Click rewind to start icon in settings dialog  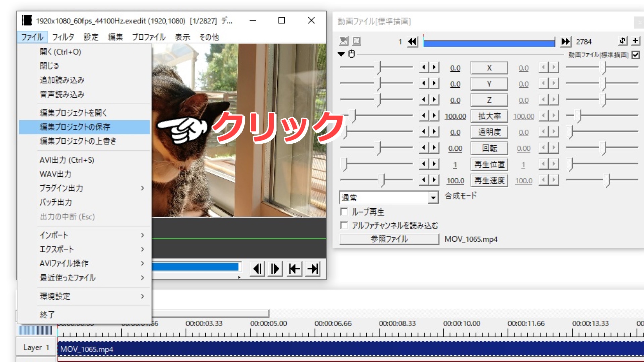pyautogui.click(x=412, y=42)
